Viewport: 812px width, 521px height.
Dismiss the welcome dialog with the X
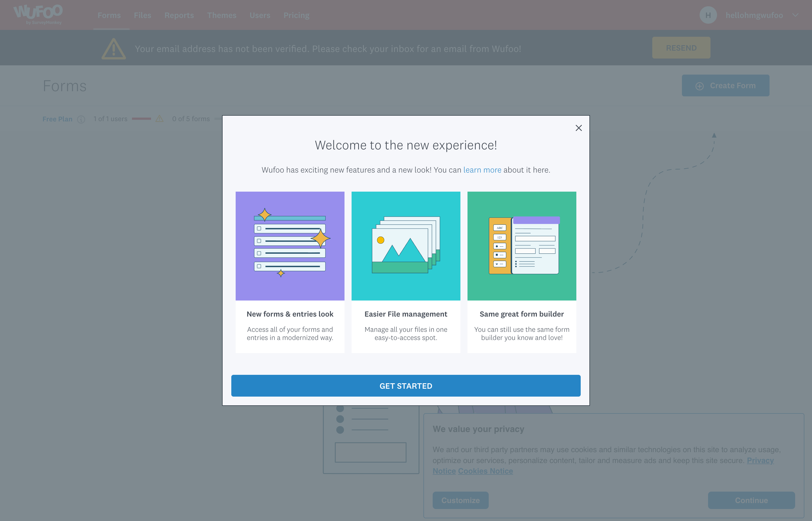click(x=578, y=128)
